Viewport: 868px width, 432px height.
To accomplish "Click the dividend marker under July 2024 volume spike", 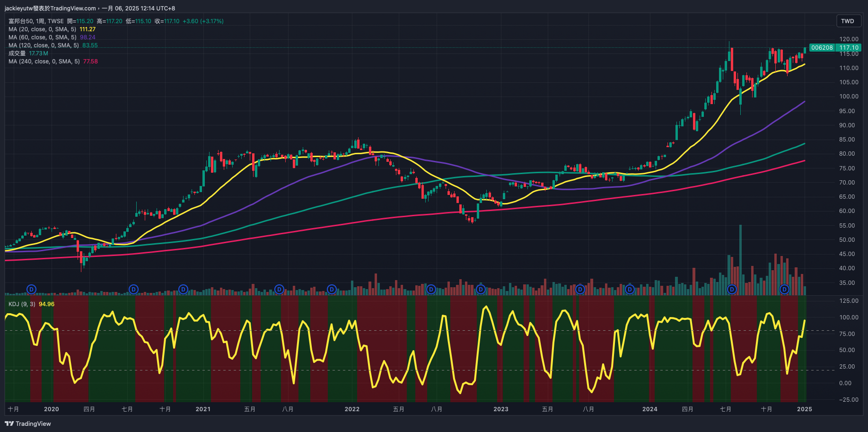I will (x=732, y=289).
